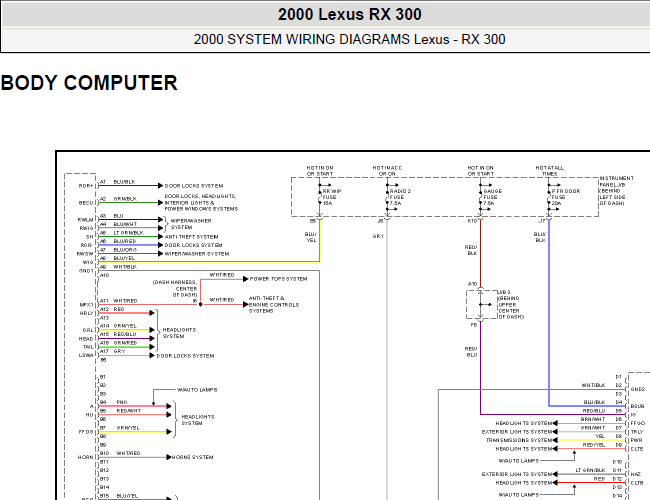This screenshot has height=500, width=650.
Task: Click 'HEADLIGHTS SYSTEM' label on D12 RED wire
Action: 524,483
